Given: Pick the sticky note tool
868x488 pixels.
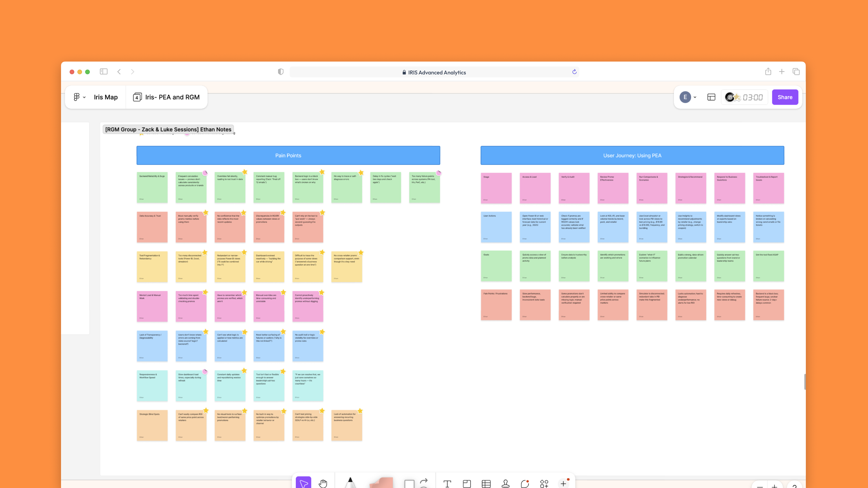Looking at the screenshot, I should [x=381, y=483].
